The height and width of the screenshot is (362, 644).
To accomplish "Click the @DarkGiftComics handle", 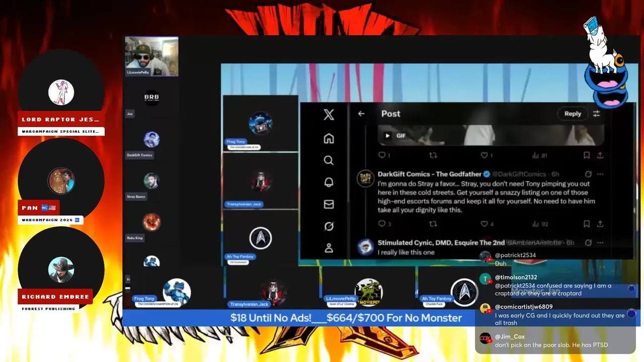I will tap(518, 174).
